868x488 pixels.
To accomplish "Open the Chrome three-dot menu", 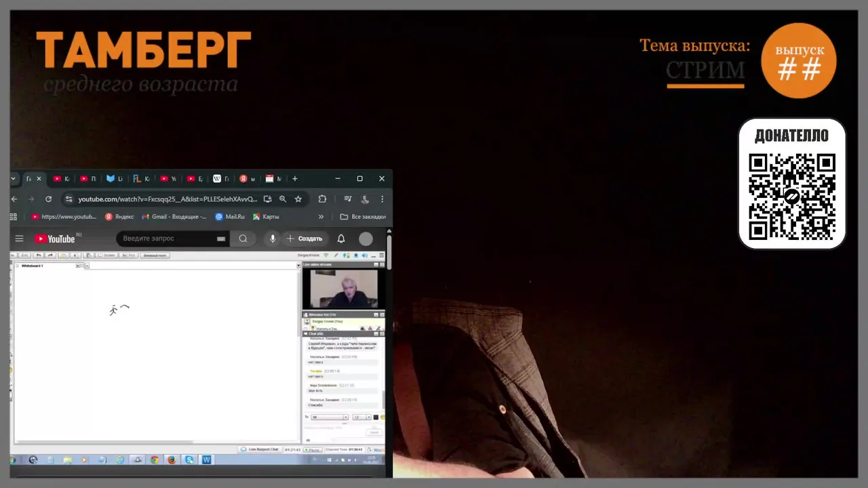I will (382, 199).
